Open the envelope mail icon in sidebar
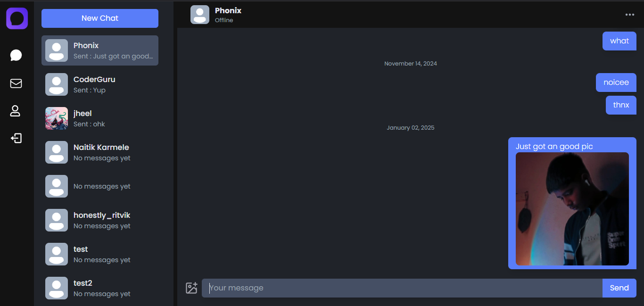This screenshot has height=306, width=644. tap(16, 83)
